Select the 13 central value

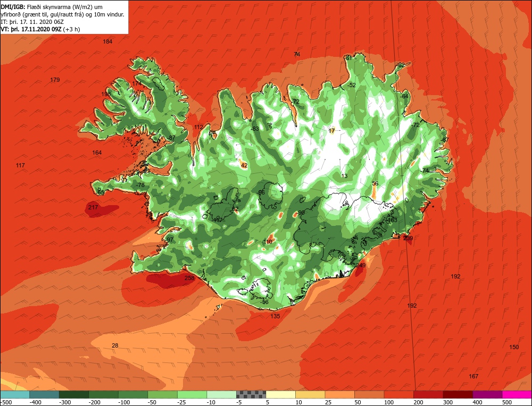click(x=344, y=176)
